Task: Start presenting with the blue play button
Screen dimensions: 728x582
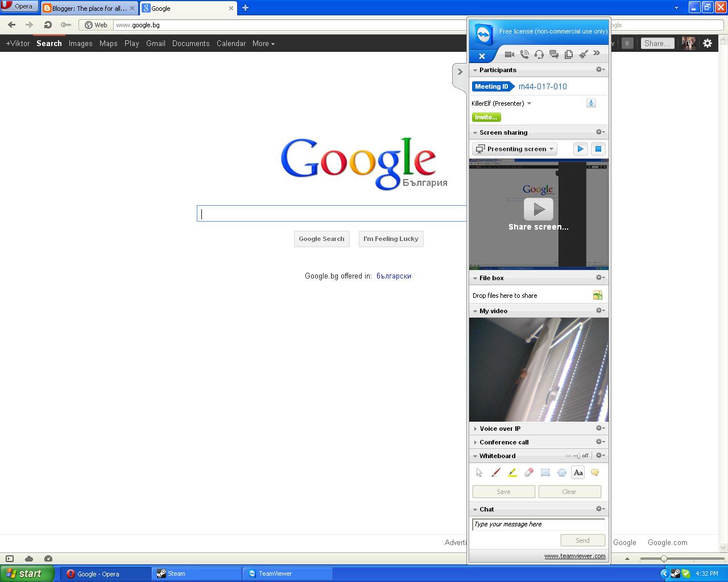Action: point(580,148)
